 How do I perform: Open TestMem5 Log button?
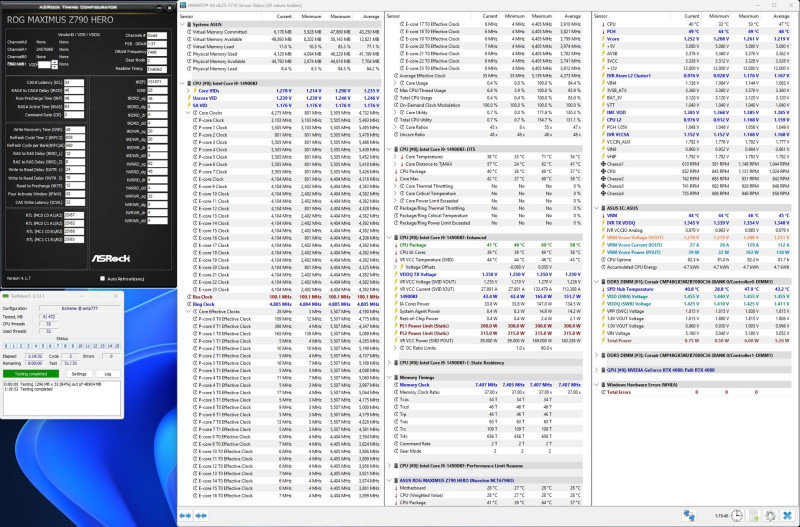pyautogui.click(x=107, y=374)
